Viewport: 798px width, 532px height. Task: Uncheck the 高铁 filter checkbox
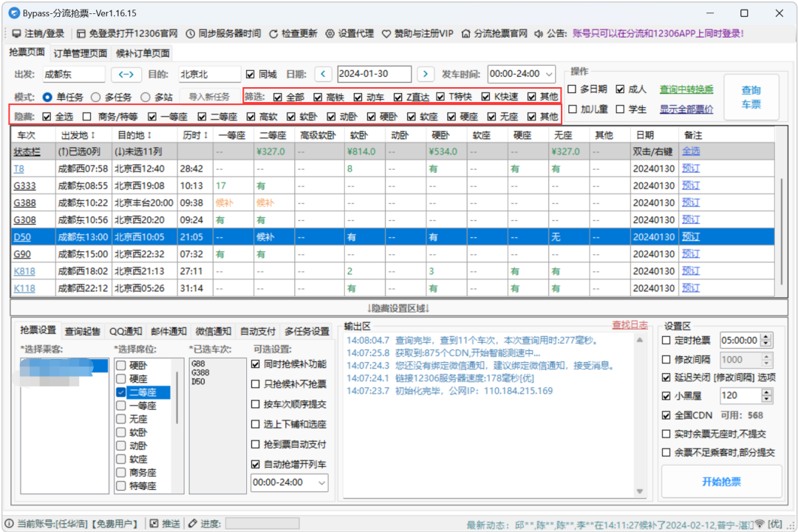point(318,97)
